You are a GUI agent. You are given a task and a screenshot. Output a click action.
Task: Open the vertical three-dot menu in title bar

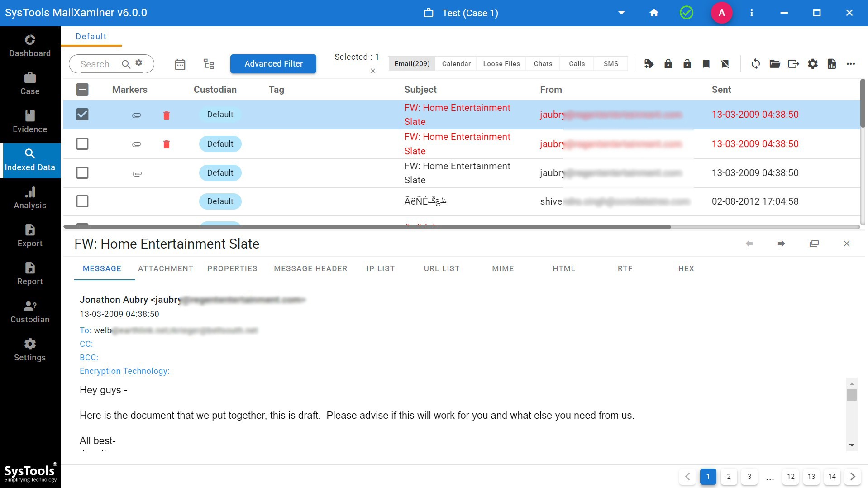(x=752, y=13)
